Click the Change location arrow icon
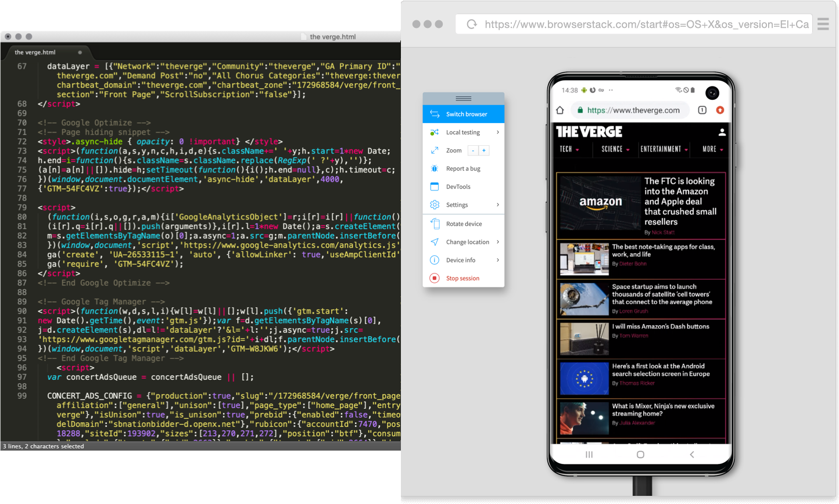 click(x=434, y=242)
